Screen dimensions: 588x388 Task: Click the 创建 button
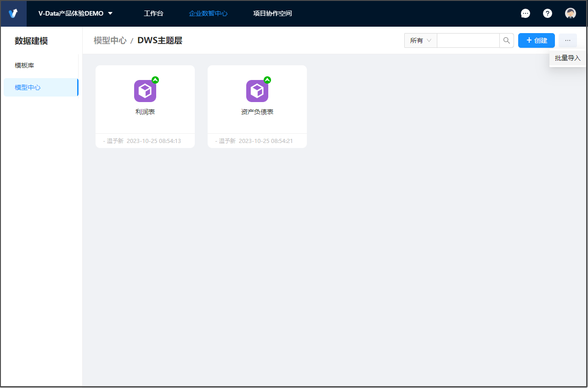pos(536,40)
